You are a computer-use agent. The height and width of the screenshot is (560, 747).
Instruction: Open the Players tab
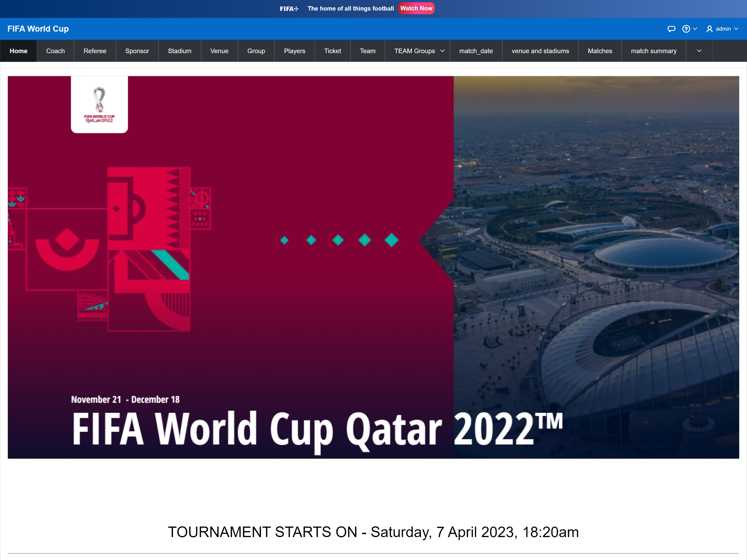294,51
